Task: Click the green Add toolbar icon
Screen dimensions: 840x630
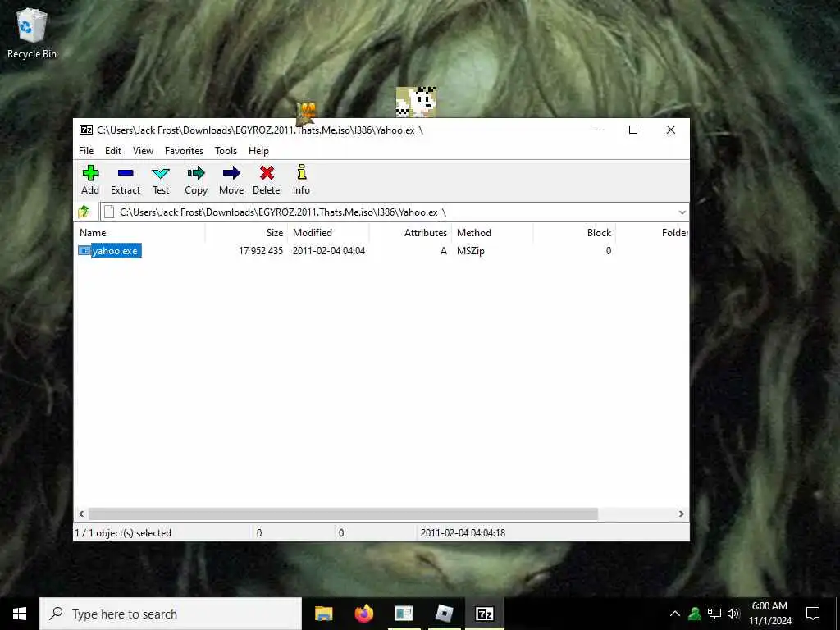Action: (90, 173)
